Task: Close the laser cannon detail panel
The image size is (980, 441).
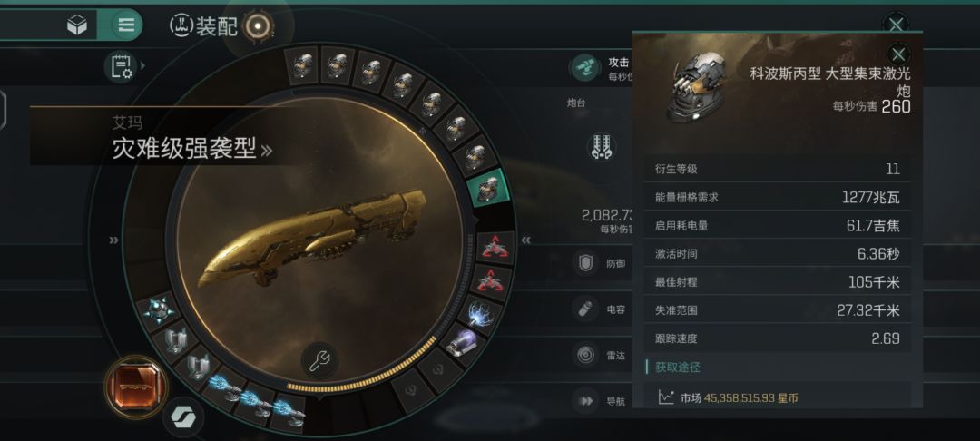Action: click(x=898, y=54)
